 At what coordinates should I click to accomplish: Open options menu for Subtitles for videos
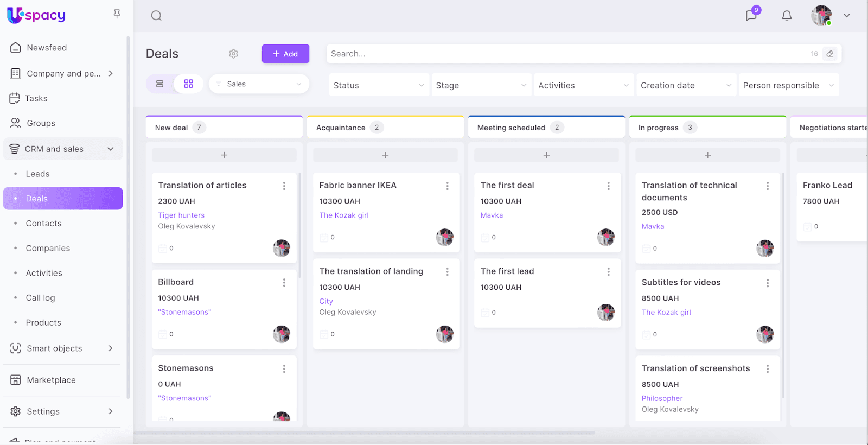767,283
